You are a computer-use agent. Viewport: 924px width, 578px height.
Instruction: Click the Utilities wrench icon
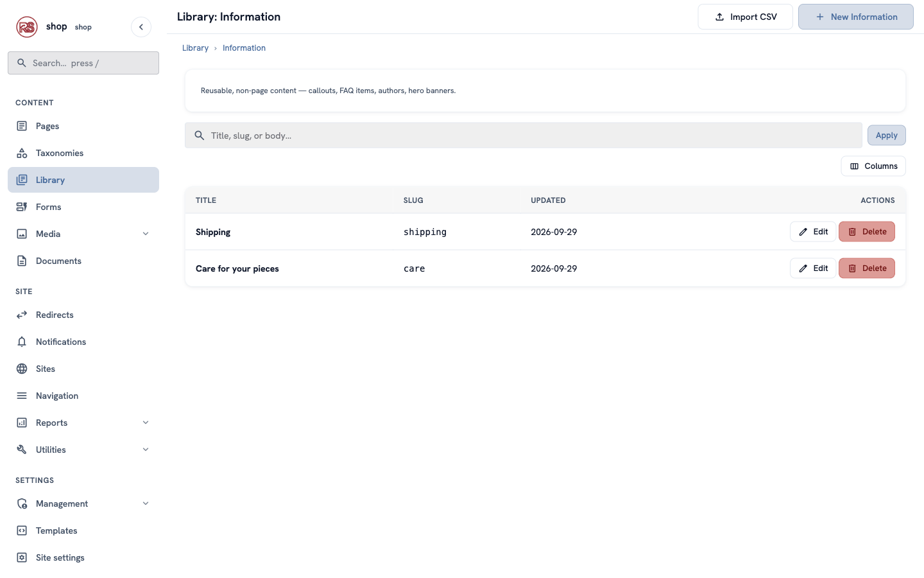tap(22, 450)
